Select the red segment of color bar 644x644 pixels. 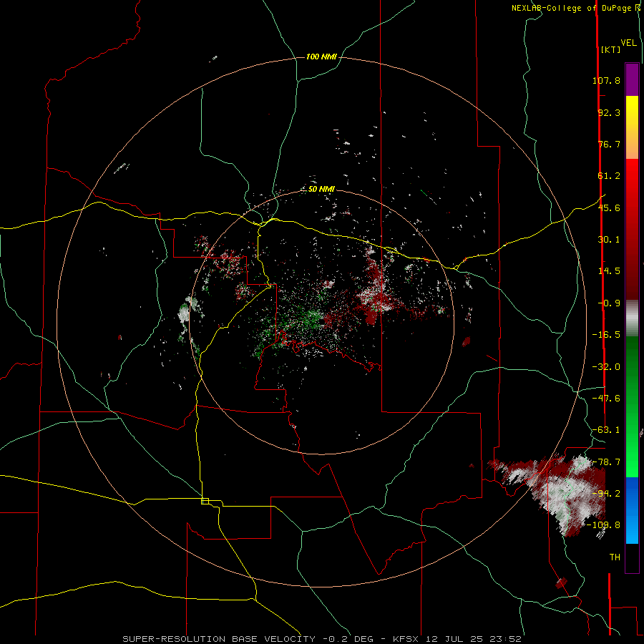pyautogui.click(x=632, y=229)
